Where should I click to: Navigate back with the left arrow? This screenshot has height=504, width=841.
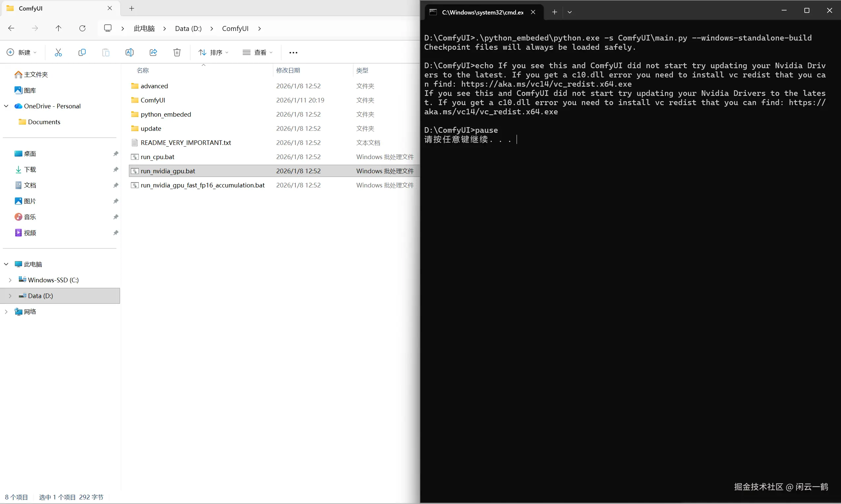click(11, 28)
